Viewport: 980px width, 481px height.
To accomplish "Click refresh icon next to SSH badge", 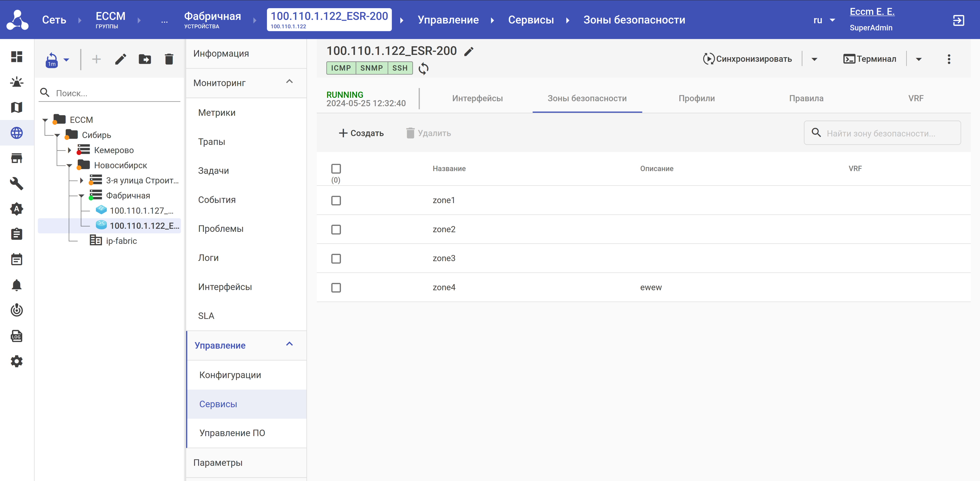I will click(423, 68).
